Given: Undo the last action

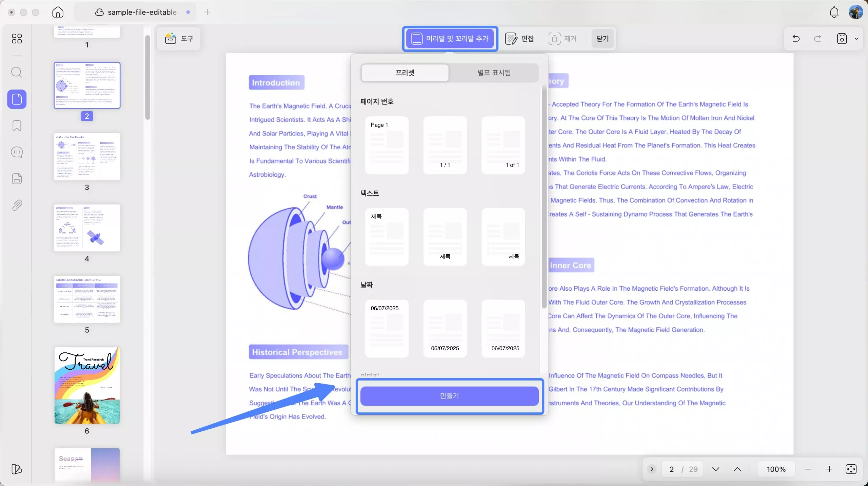Looking at the screenshot, I should point(796,38).
